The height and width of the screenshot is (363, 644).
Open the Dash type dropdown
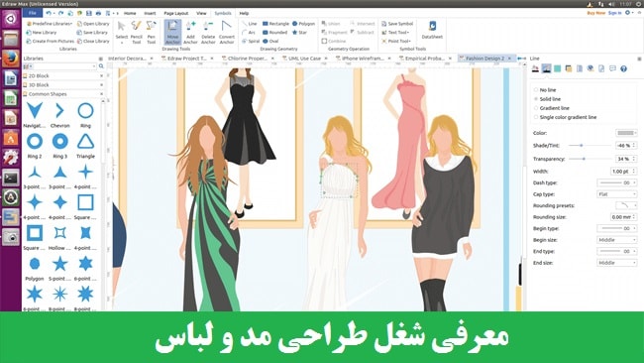tap(617, 182)
